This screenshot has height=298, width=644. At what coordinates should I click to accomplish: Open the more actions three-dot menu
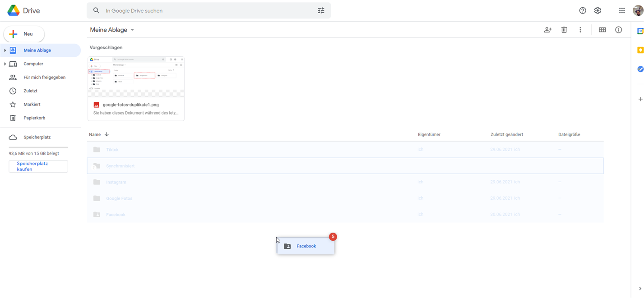(580, 30)
